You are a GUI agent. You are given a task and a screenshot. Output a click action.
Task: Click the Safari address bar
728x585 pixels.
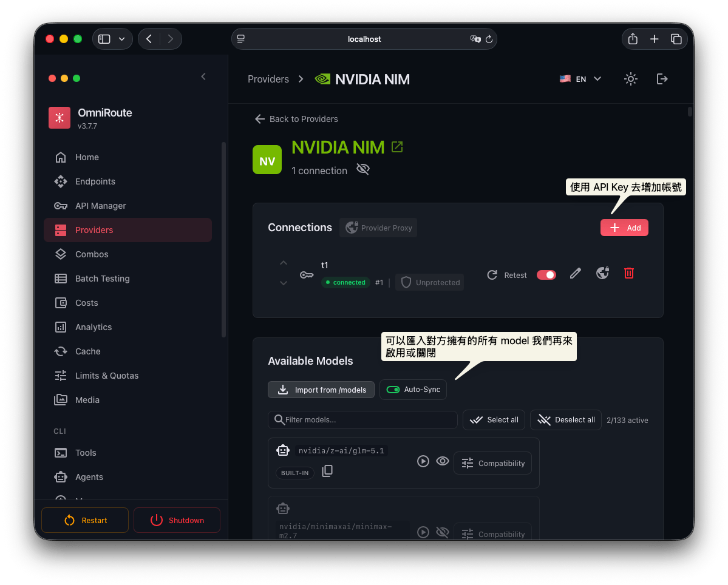(x=364, y=39)
